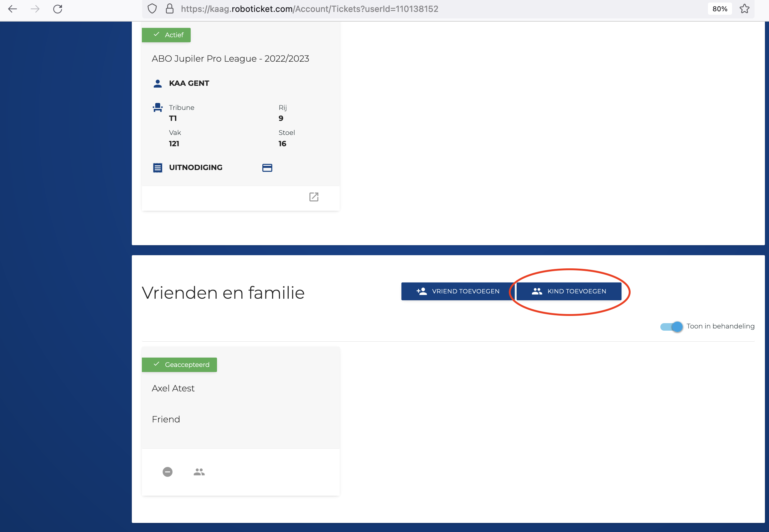Screen dimensions: 769x532
Task: Click the Rij value 9
Action: pos(281,118)
